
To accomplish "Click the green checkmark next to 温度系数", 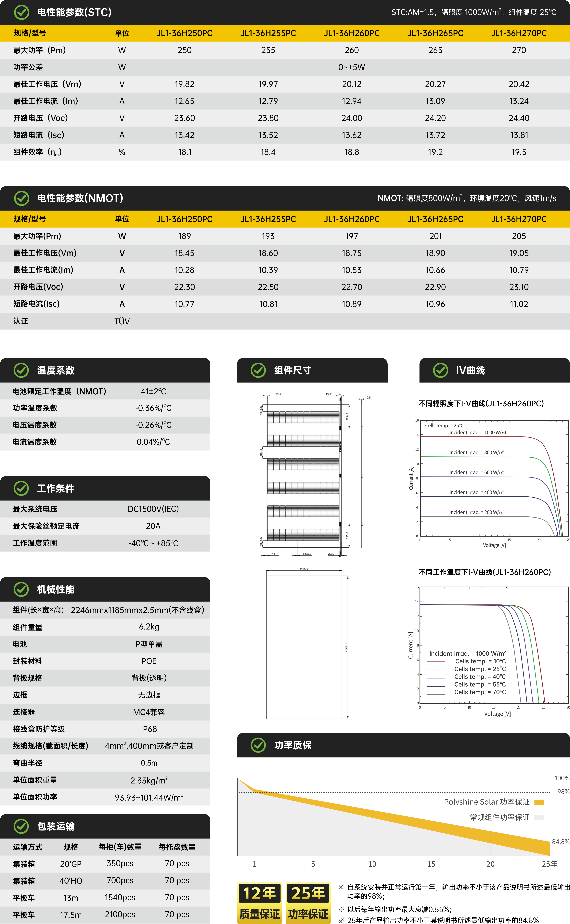I will pos(21,370).
